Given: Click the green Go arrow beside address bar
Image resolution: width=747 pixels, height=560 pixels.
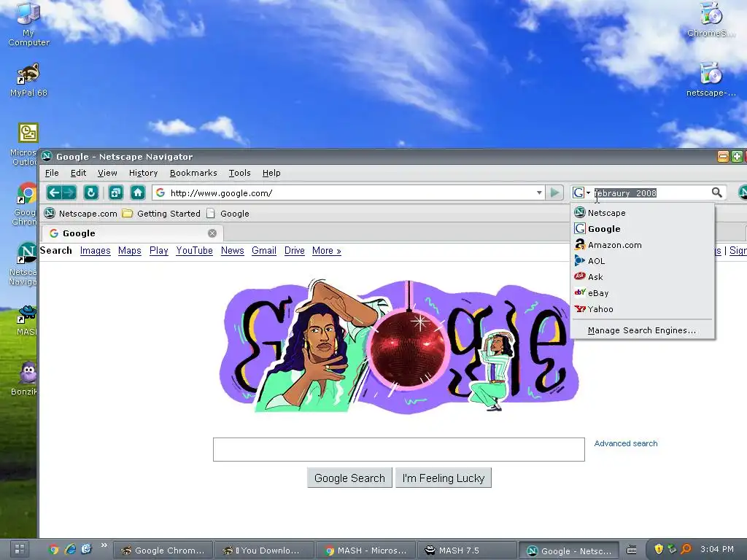Looking at the screenshot, I should (554, 192).
